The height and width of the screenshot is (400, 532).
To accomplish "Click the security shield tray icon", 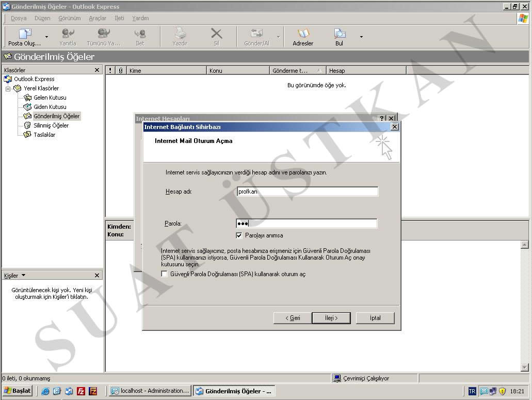I will [x=503, y=391].
